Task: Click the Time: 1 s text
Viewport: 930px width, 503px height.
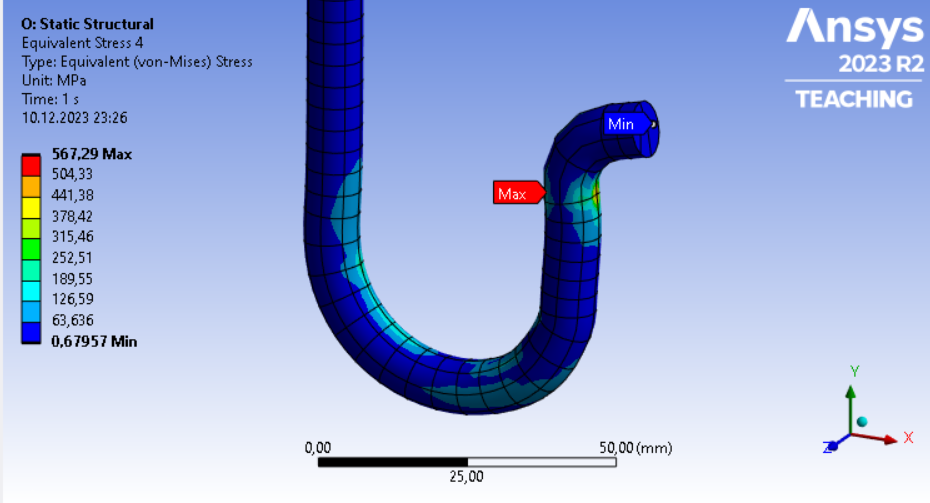Action: (50, 99)
